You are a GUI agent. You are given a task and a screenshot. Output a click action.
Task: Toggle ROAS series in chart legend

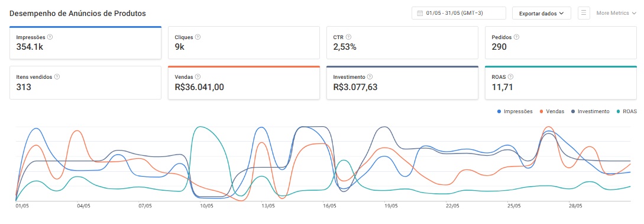[x=626, y=111]
